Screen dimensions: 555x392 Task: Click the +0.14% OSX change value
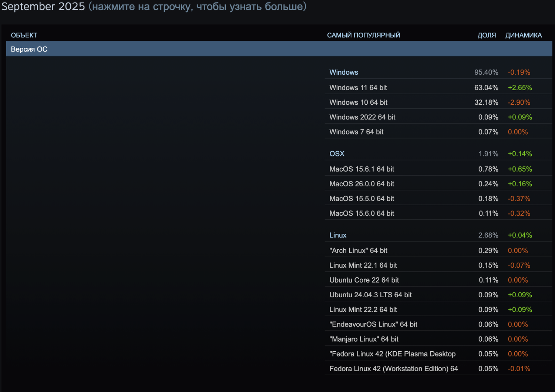[520, 153]
